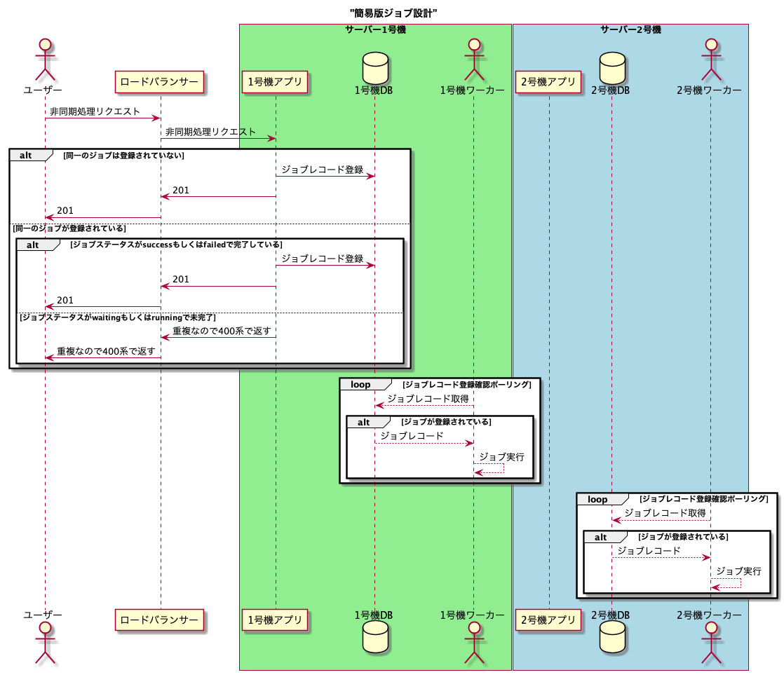
Task: Expand the outer alt frame pentagon label
Action: (25, 155)
